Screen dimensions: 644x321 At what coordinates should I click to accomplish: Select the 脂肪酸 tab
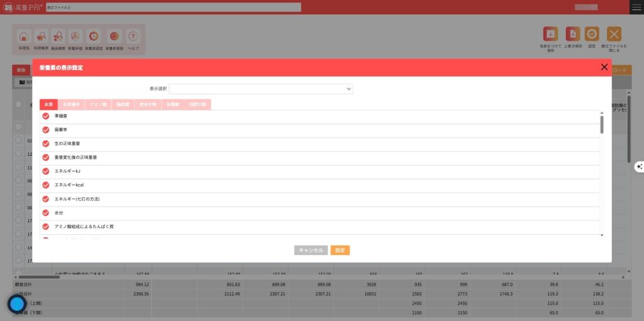[x=122, y=105]
